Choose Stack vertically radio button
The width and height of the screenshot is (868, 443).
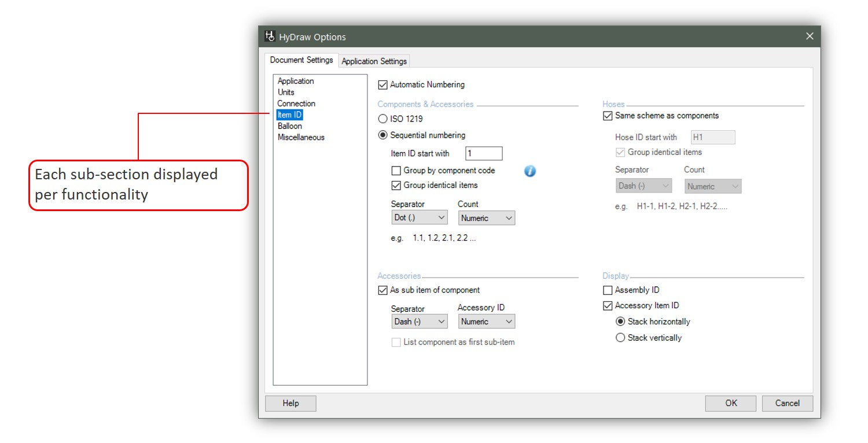pyautogui.click(x=620, y=338)
